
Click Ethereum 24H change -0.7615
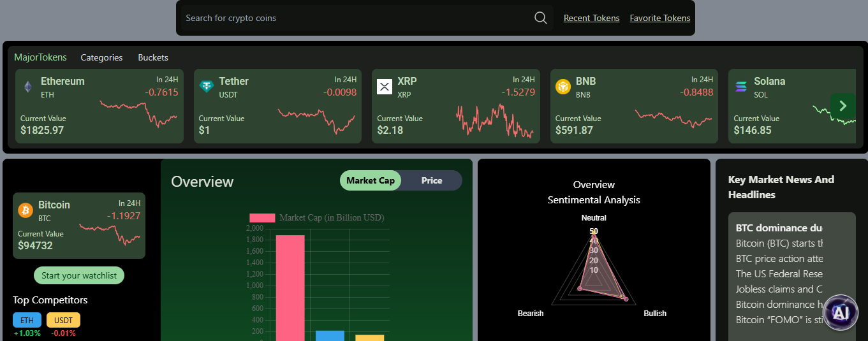(161, 92)
